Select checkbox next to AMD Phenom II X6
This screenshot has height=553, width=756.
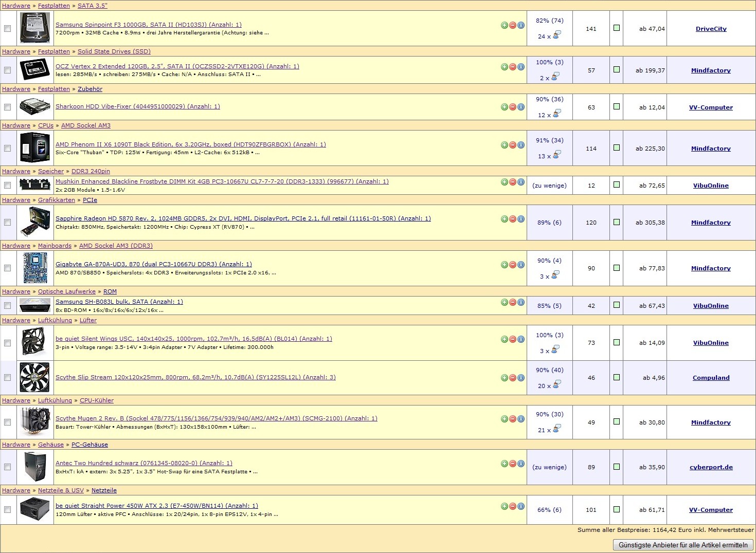(8, 148)
